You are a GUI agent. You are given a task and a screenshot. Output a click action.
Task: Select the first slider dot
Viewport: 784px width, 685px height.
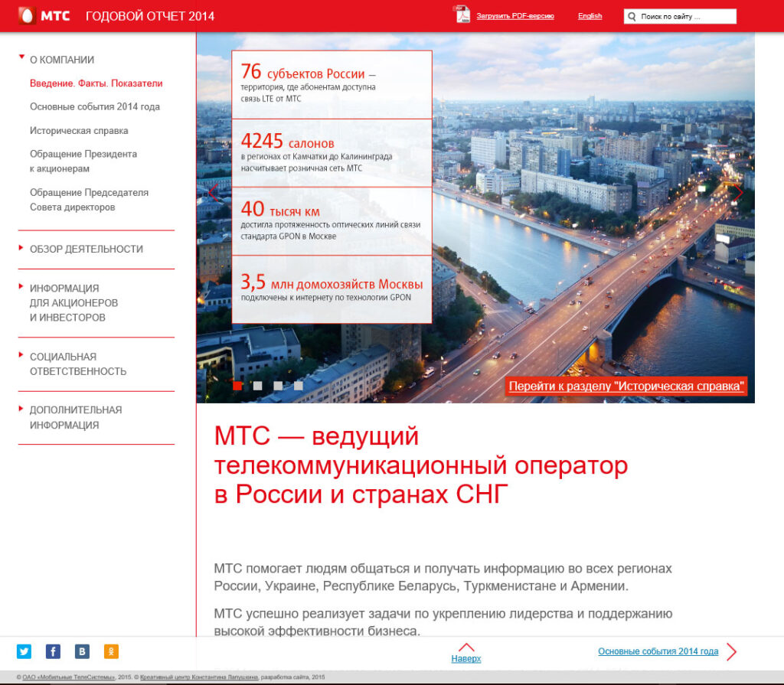coord(237,386)
